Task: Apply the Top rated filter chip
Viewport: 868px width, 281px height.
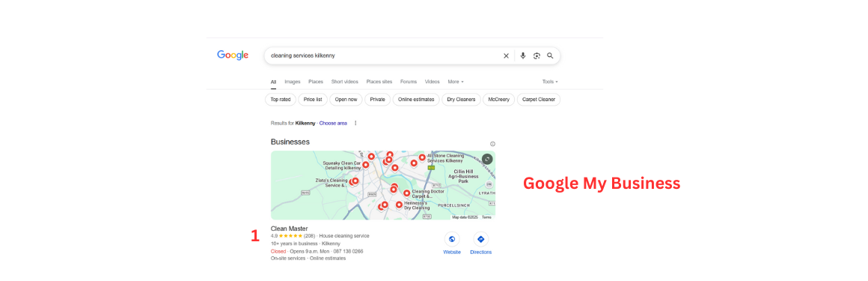Action: (x=281, y=100)
